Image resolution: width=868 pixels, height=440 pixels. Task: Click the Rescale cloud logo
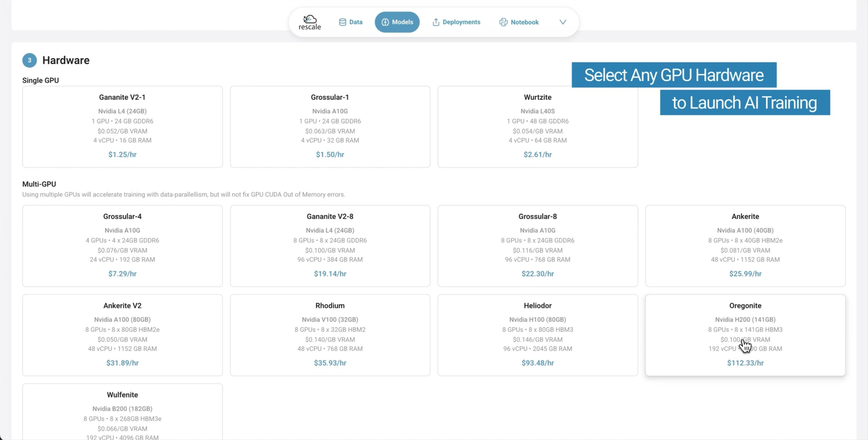click(310, 22)
